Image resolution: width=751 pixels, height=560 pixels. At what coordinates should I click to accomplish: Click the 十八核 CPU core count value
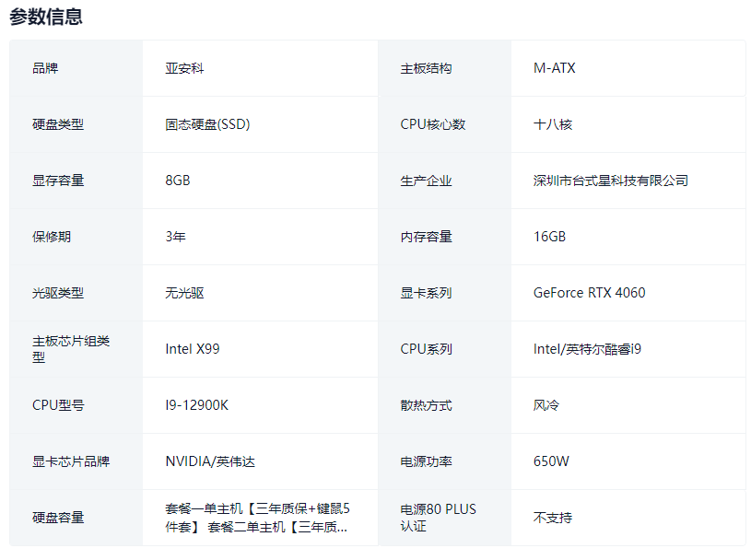(x=553, y=124)
